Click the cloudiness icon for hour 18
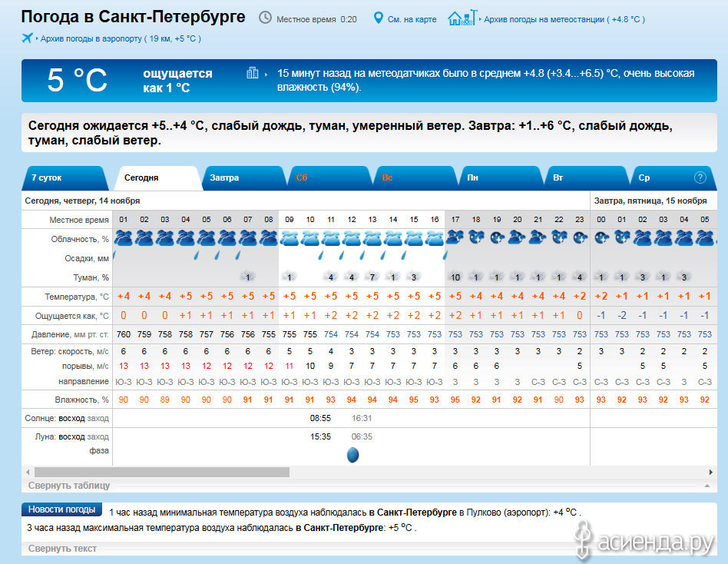The height and width of the screenshot is (564, 728). (x=476, y=238)
